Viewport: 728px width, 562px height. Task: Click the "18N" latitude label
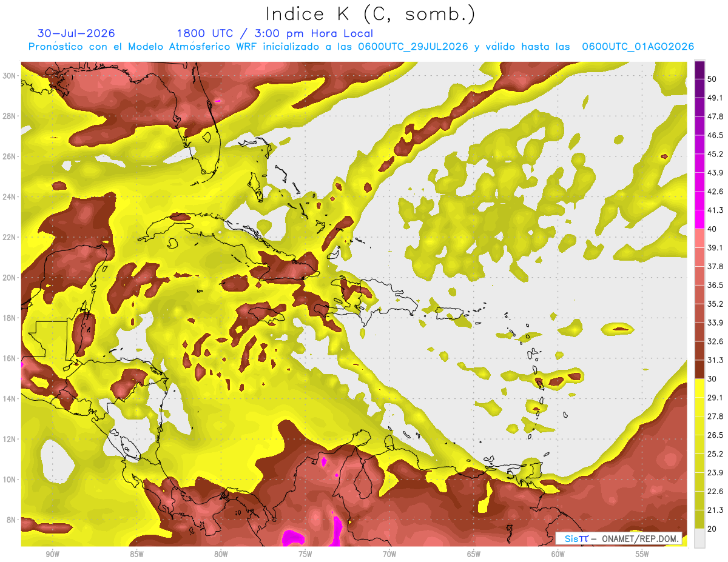10,318
